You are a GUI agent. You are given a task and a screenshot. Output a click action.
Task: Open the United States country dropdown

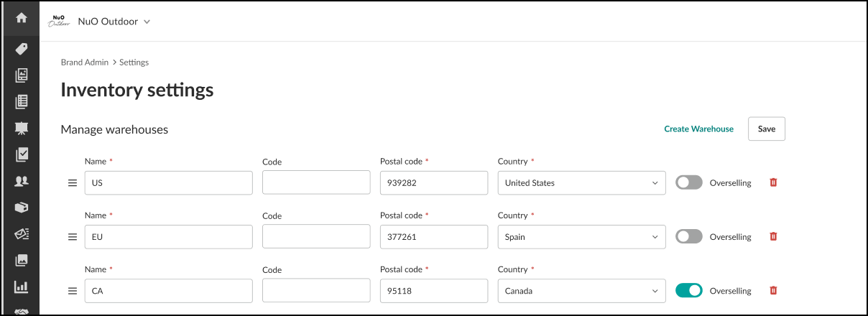(581, 183)
